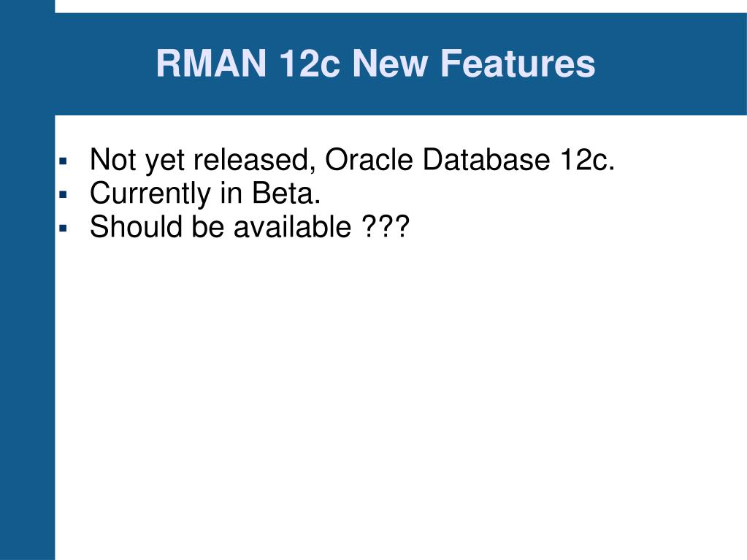The image size is (747, 560).
Task: Click the bullet marker before "Should be available"
Action: pyautogui.click(x=64, y=228)
